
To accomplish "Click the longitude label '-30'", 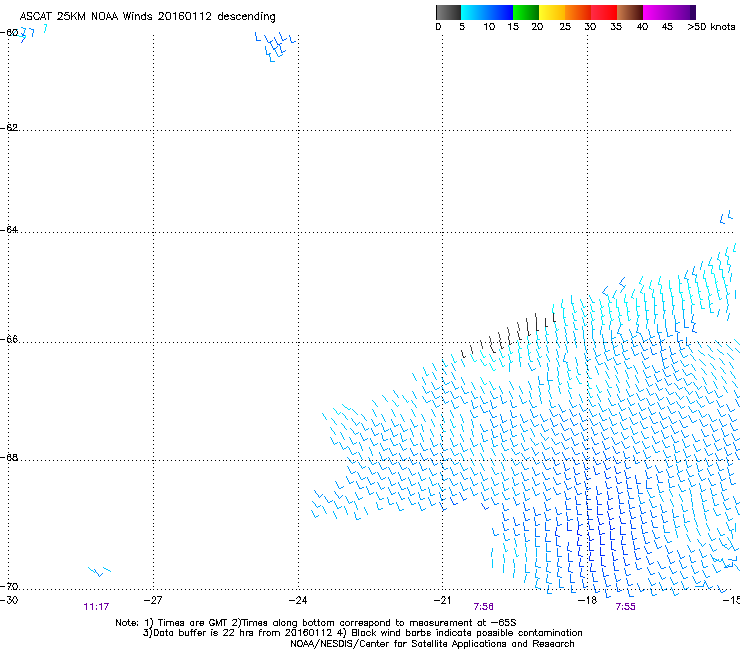I will 9,600.
